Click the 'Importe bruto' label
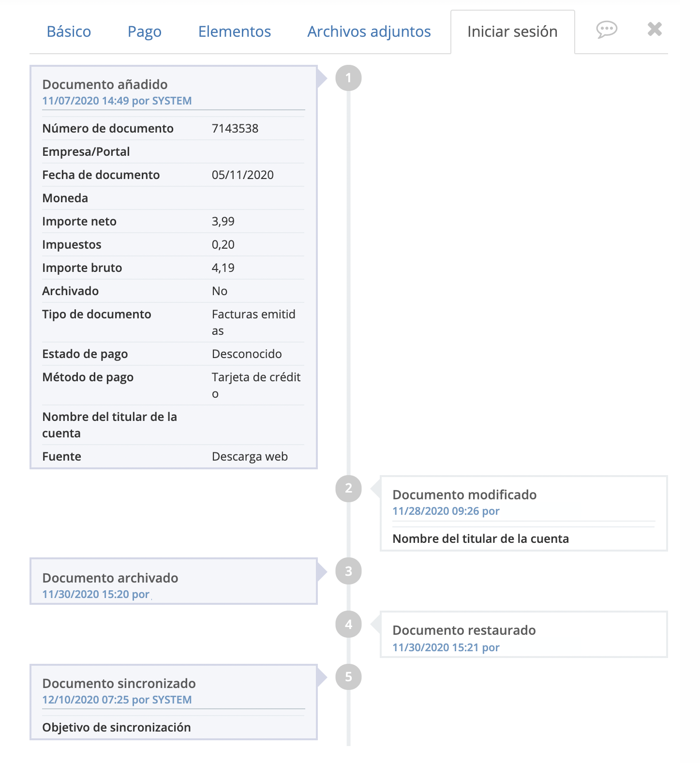The height and width of the screenshot is (763, 700). pos(82,268)
